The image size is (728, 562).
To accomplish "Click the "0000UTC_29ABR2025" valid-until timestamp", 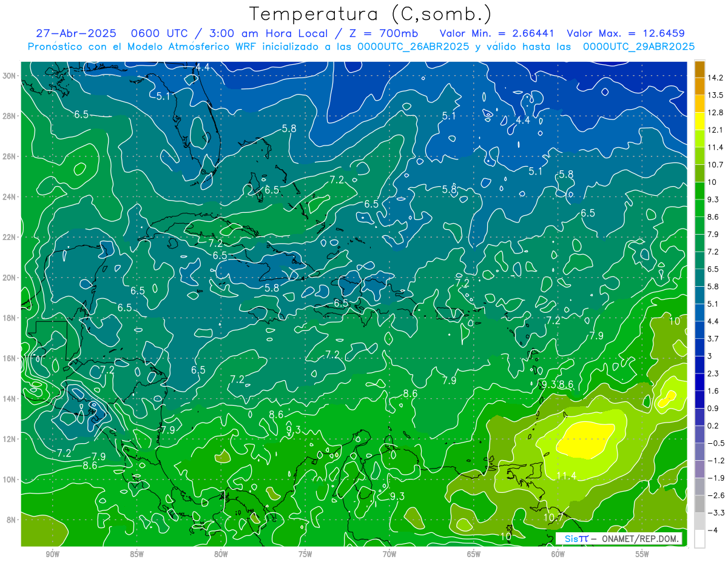I will click(x=638, y=47).
